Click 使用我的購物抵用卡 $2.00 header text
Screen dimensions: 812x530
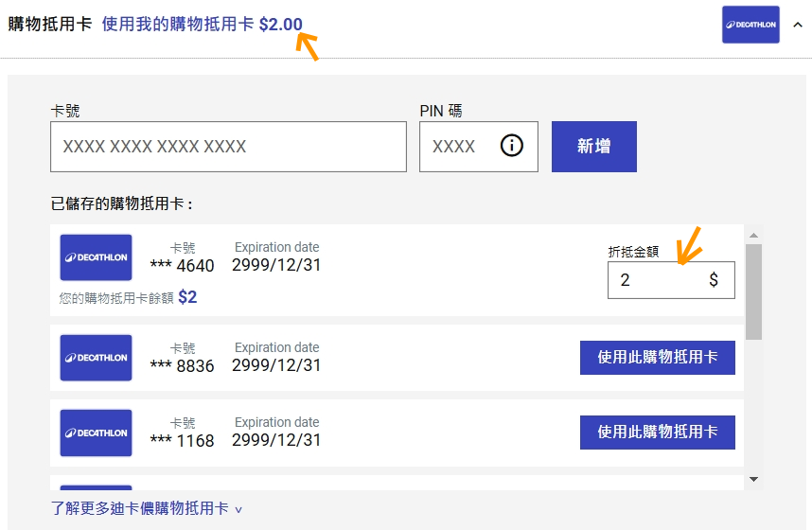(x=202, y=25)
